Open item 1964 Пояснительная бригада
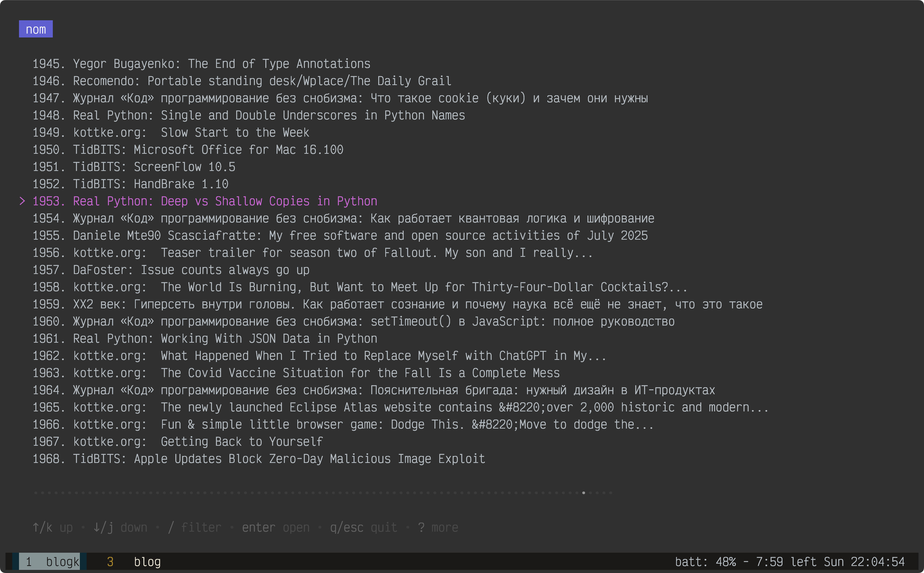This screenshot has width=924, height=573. point(374,390)
